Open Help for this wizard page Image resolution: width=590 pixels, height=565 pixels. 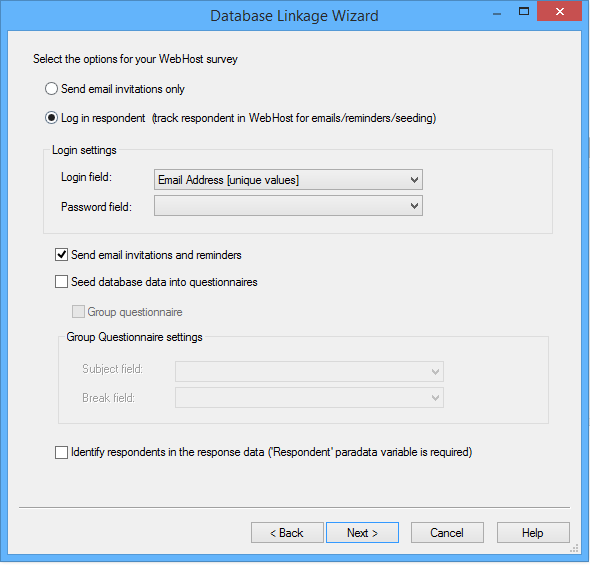(x=533, y=532)
